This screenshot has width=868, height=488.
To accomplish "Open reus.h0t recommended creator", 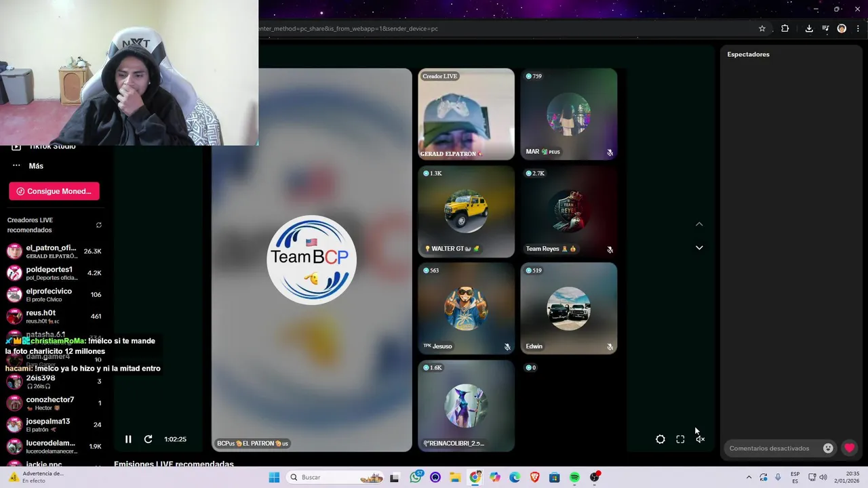I will [54, 317].
